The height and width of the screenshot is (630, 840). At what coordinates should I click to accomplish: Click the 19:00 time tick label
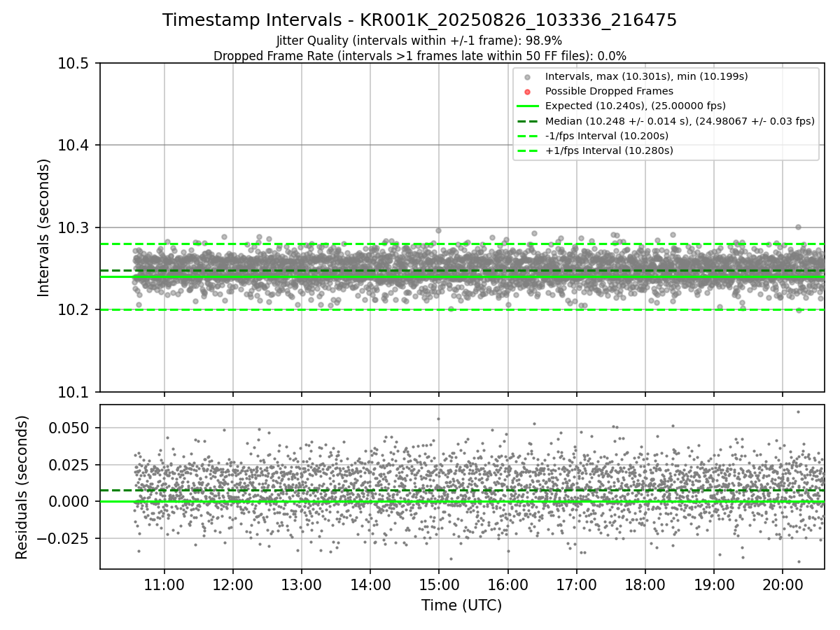(713, 585)
